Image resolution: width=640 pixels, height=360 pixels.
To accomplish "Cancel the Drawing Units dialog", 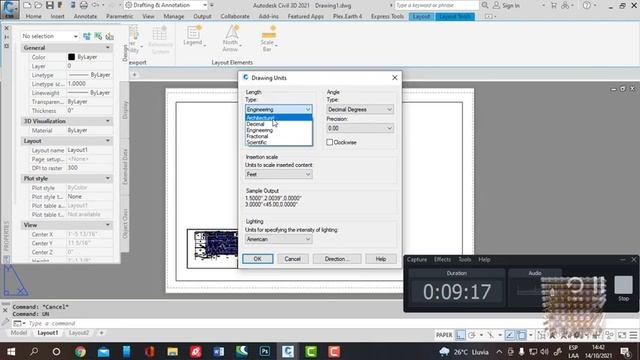I will click(x=293, y=259).
